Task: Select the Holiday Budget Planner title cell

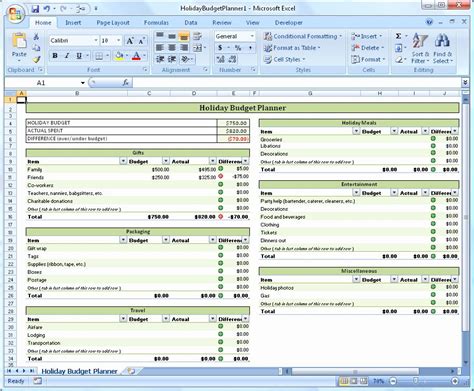Action: [x=242, y=108]
